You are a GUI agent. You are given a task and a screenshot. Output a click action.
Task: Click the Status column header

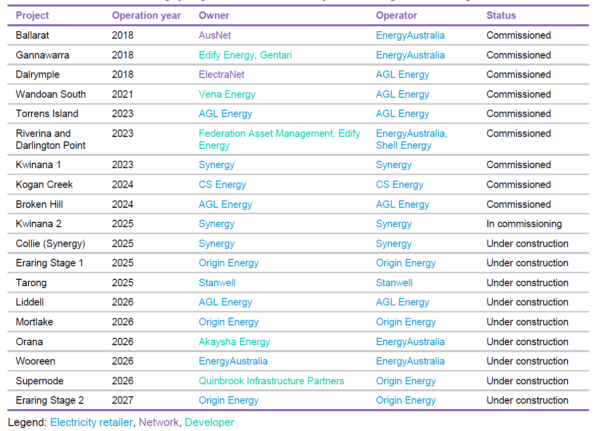501,15
